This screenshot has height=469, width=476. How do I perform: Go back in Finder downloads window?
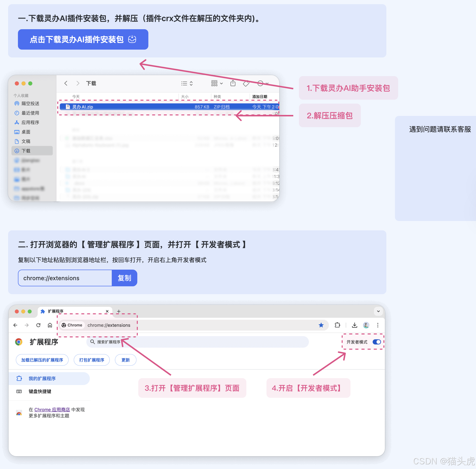point(66,83)
